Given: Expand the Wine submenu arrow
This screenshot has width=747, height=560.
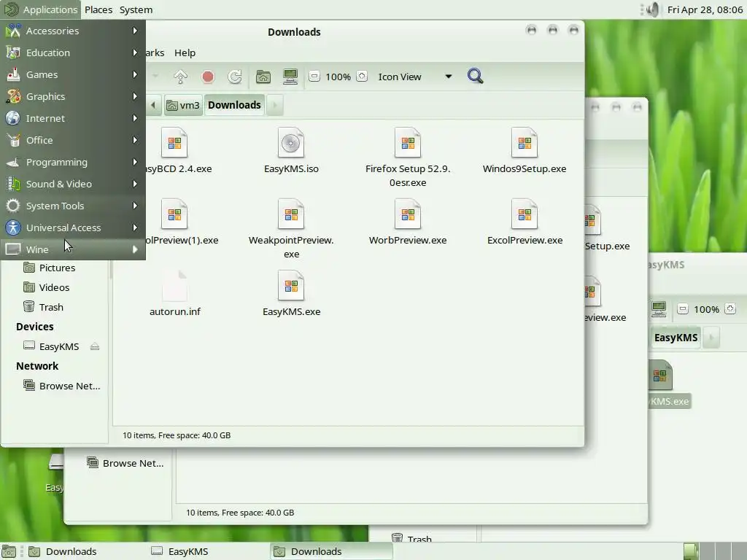Looking at the screenshot, I should [x=135, y=249].
